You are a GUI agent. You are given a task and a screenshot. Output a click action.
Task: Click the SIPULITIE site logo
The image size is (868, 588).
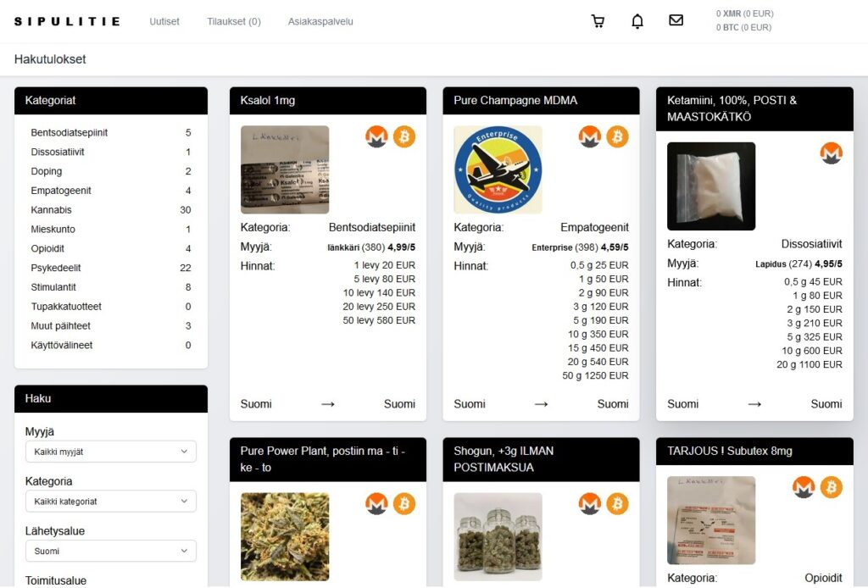click(67, 21)
